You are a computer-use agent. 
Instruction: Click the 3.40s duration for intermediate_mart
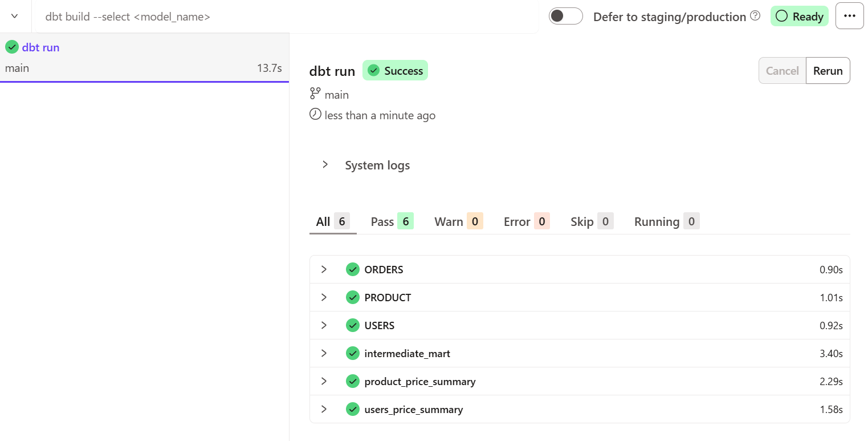tap(831, 353)
